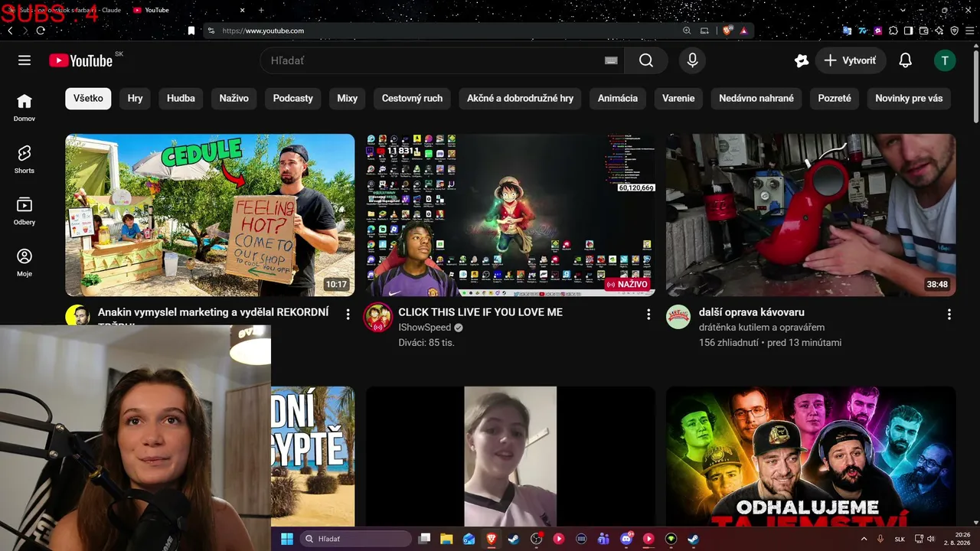Image resolution: width=980 pixels, height=551 pixels.
Task: Reload the page in the browser
Action: pos(41,31)
